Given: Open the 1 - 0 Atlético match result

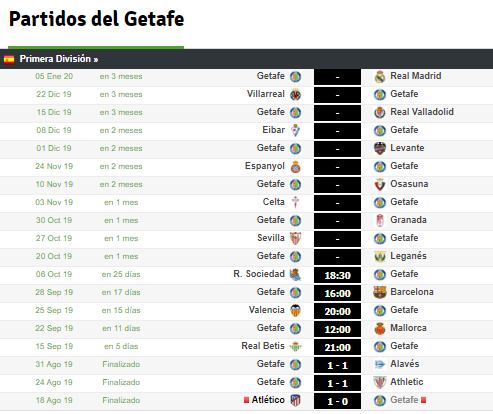Looking at the screenshot, I should (x=337, y=401).
